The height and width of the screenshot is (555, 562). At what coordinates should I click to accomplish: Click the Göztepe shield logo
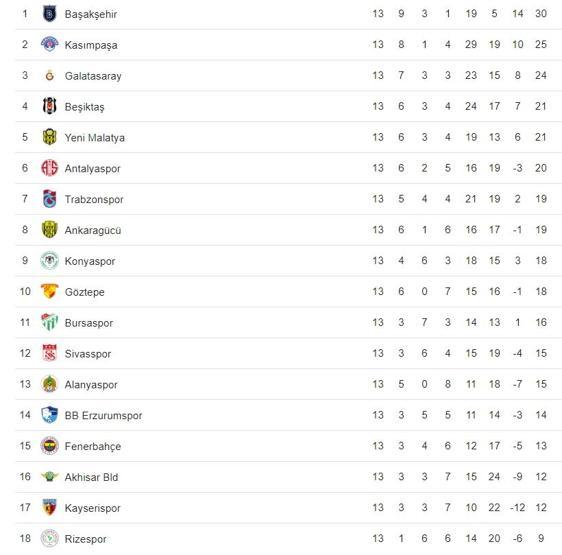(49, 291)
